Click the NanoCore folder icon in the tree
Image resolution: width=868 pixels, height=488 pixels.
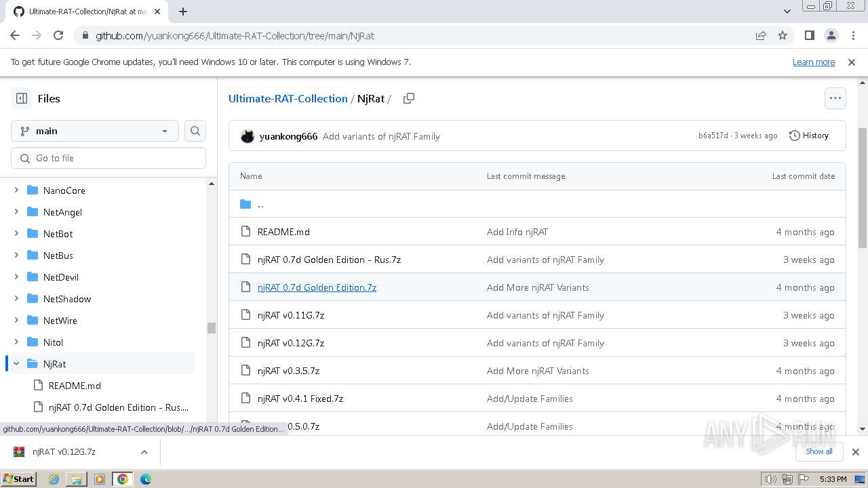pos(32,190)
